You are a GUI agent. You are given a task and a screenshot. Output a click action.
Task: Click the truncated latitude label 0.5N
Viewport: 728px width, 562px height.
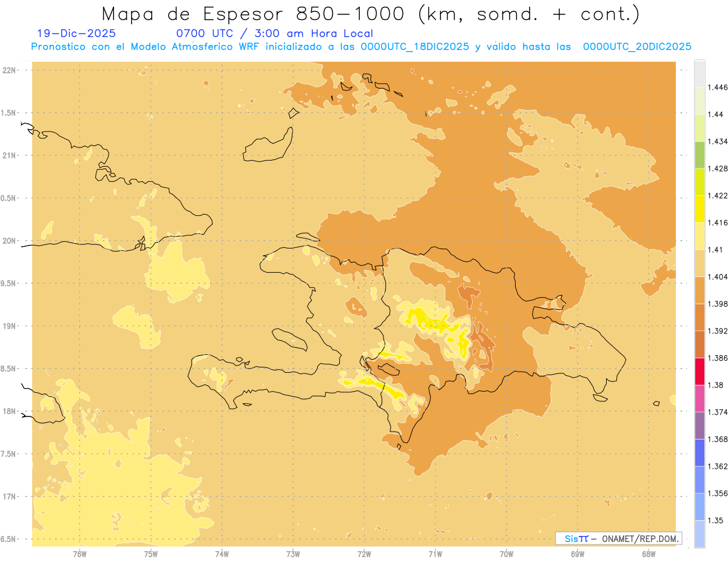(x=9, y=198)
